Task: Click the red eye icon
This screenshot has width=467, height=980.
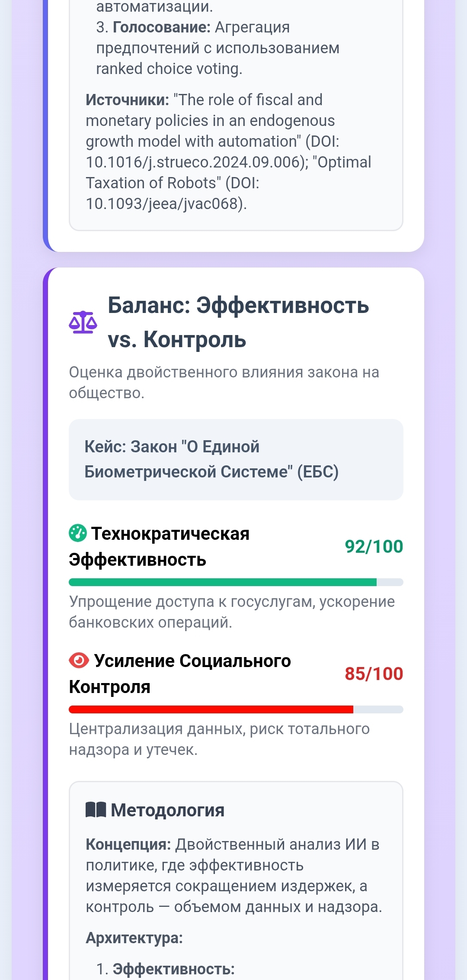Action: pyautogui.click(x=79, y=661)
